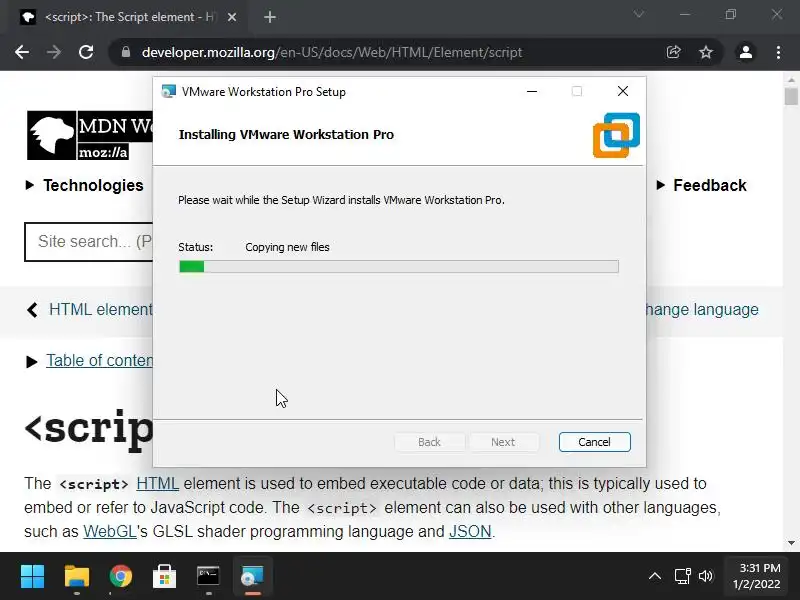Open the Command Prompt taskbar icon
800x600 pixels.
(208, 577)
